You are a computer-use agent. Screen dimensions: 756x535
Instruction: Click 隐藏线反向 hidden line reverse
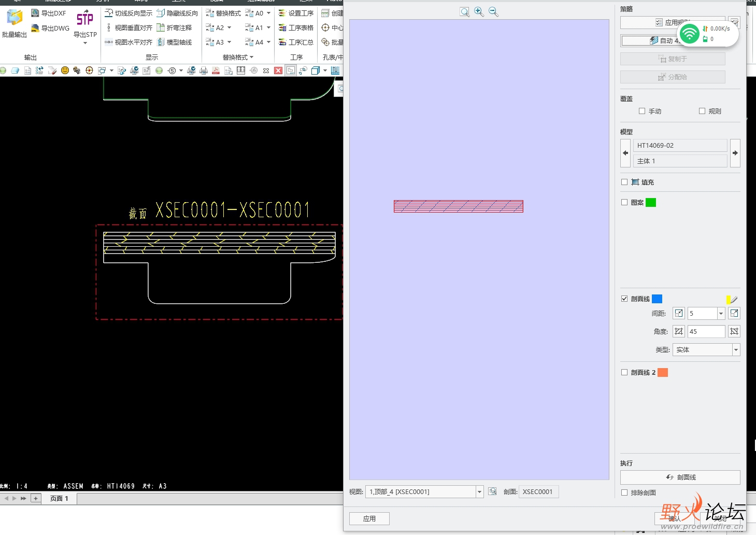pyautogui.click(x=177, y=13)
